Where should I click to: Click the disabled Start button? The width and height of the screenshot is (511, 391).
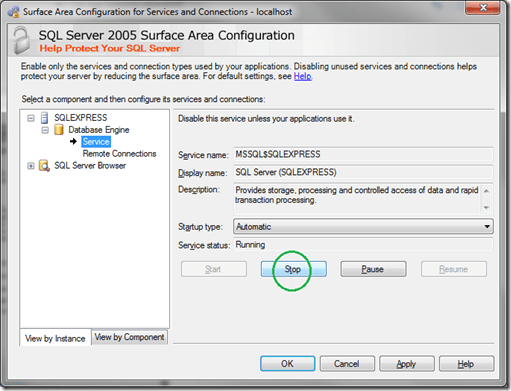[214, 269]
